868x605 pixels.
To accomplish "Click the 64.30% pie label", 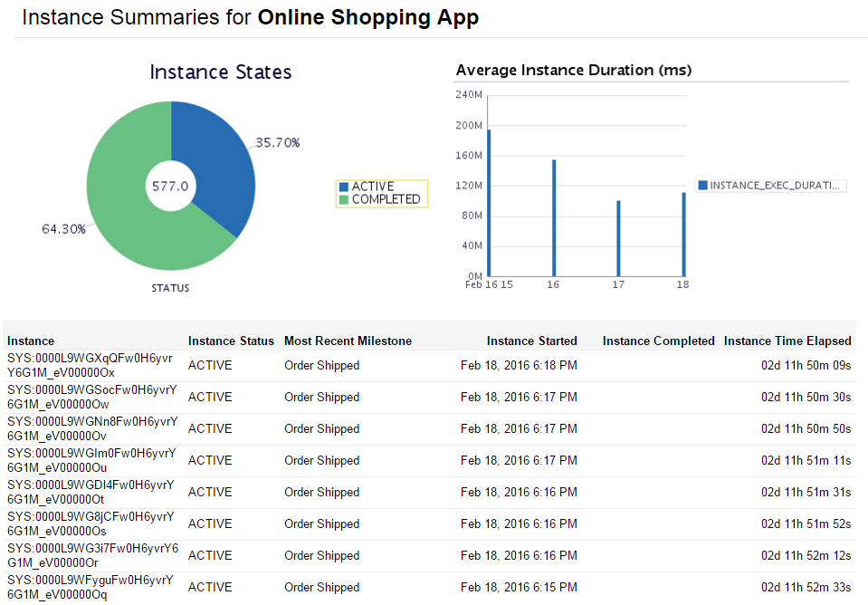I will click(63, 229).
